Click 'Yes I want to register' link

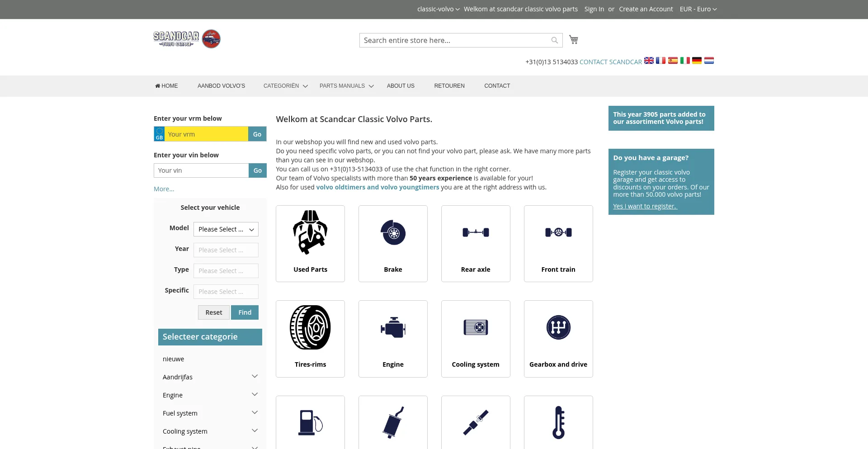(x=645, y=206)
